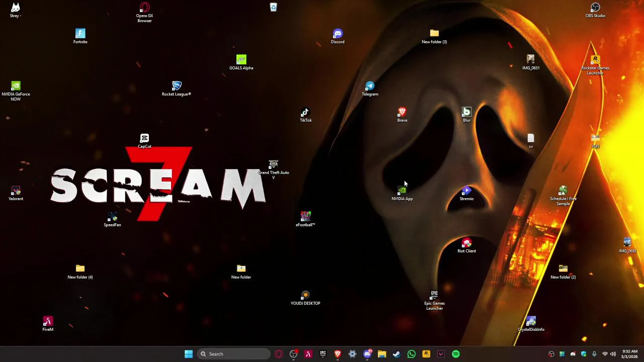Select the Recycle Bin desktop icon
The height and width of the screenshot is (362, 644).
273,7
